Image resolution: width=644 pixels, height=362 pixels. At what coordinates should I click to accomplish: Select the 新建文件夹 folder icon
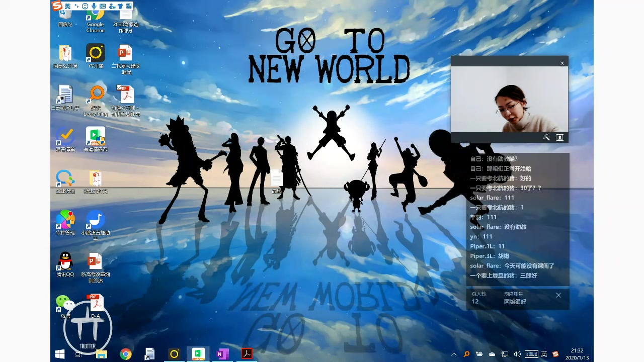tap(95, 182)
